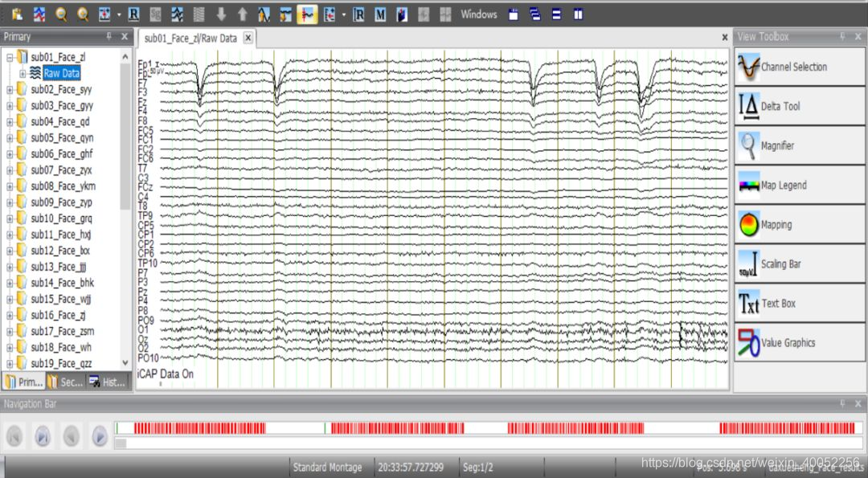Click the zoom out magnifier icon
This screenshot has height=478, width=868.
click(61, 14)
